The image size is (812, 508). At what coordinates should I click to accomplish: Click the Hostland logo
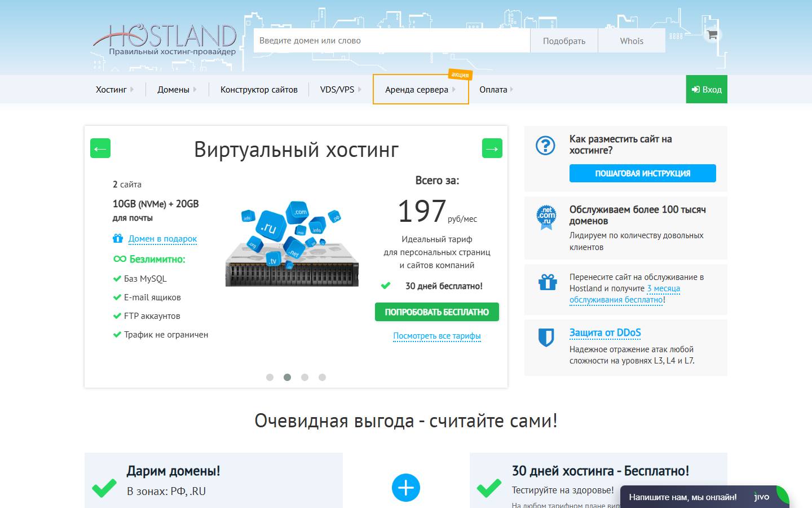(165, 39)
